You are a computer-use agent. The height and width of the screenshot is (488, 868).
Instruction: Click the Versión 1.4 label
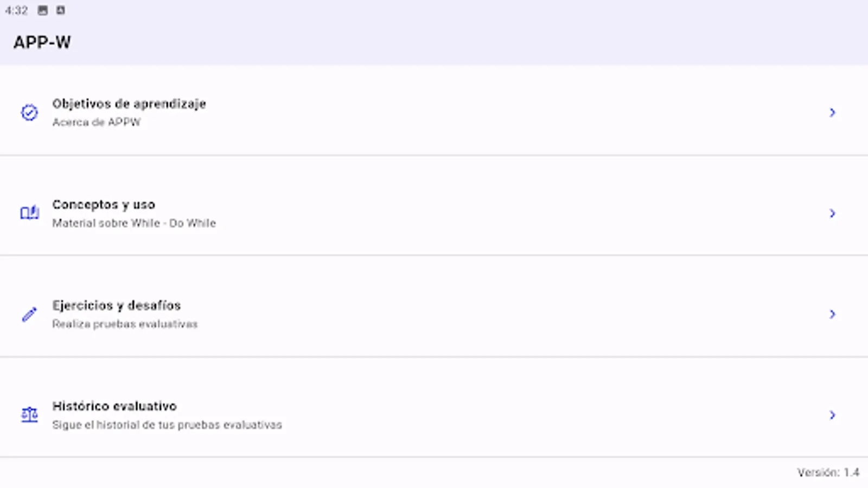click(828, 472)
